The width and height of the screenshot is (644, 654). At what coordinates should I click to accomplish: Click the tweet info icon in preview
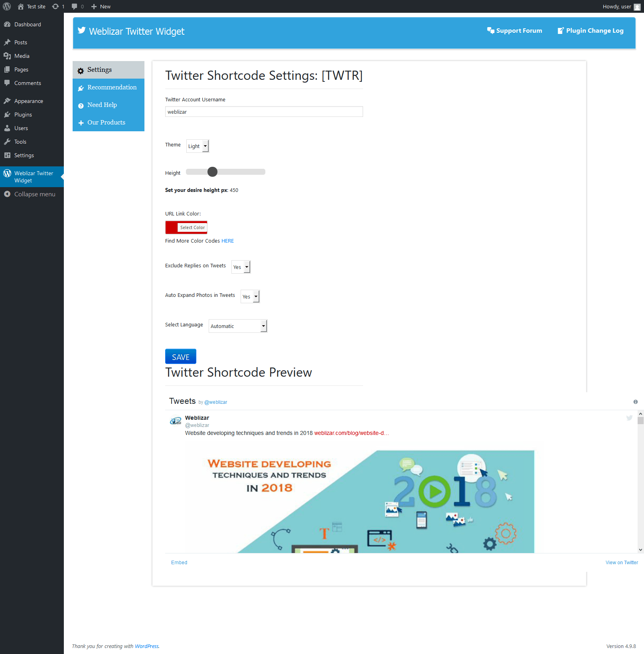[636, 402]
